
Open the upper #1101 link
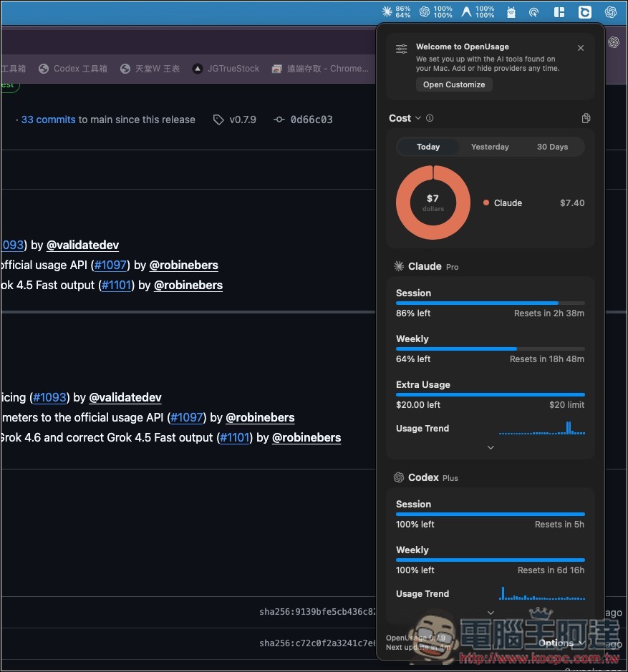click(116, 286)
